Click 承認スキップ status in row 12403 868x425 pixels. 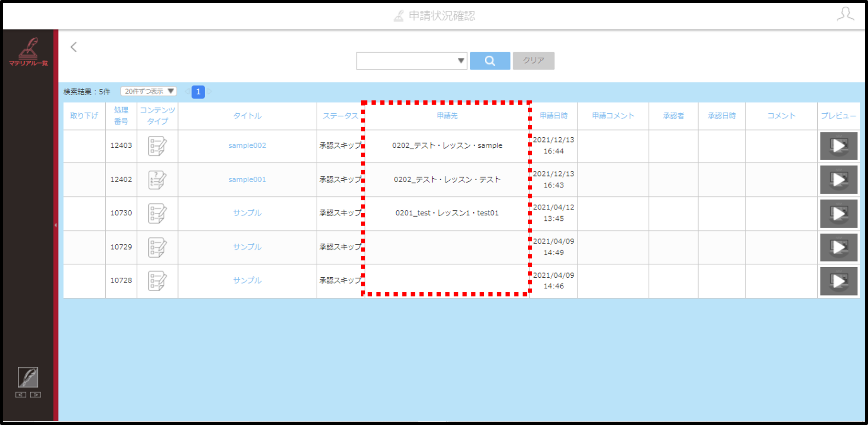coord(340,145)
